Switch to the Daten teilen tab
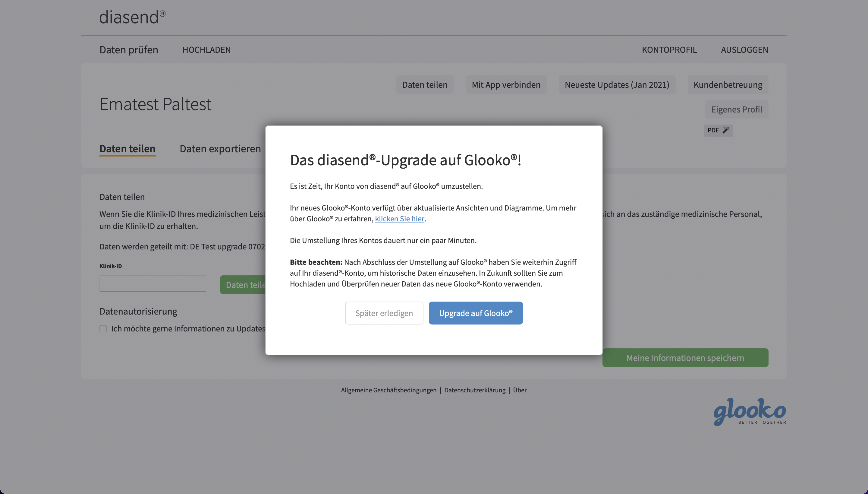 pyautogui.click(x=127, y=149)
